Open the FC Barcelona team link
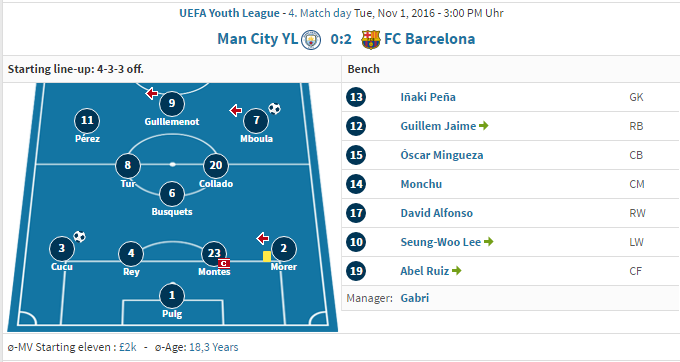The width and height of the screenshot is (680, 362). (x=429, y=39)
